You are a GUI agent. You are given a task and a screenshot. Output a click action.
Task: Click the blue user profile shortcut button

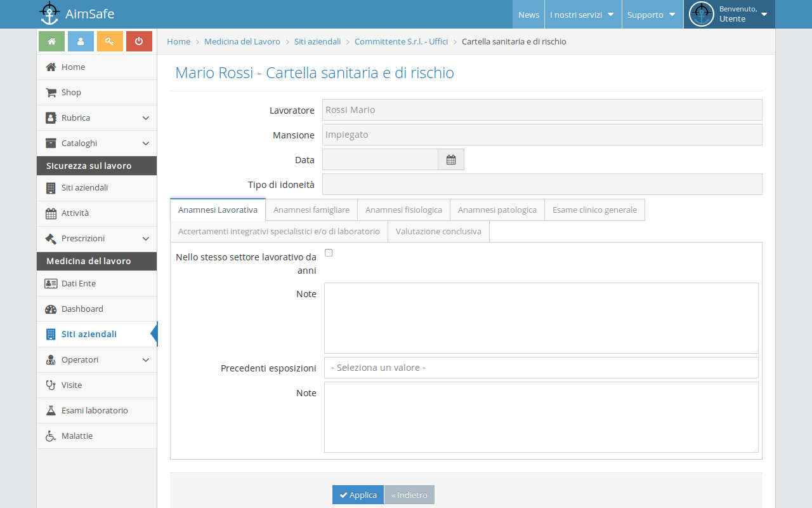coord(81,41)
